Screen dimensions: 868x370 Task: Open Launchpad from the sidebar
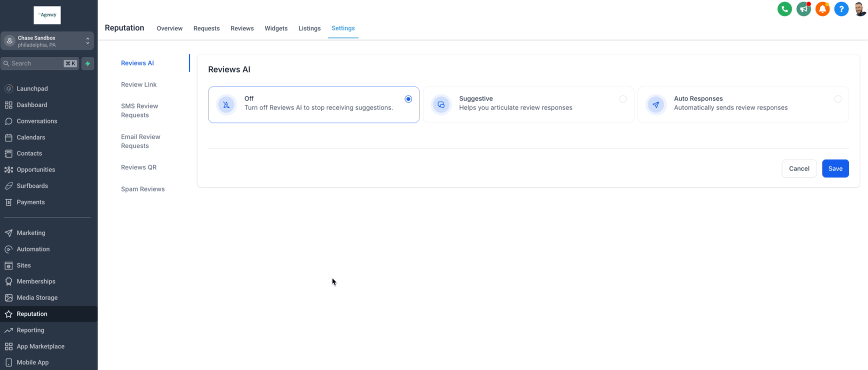coord(32,88)
